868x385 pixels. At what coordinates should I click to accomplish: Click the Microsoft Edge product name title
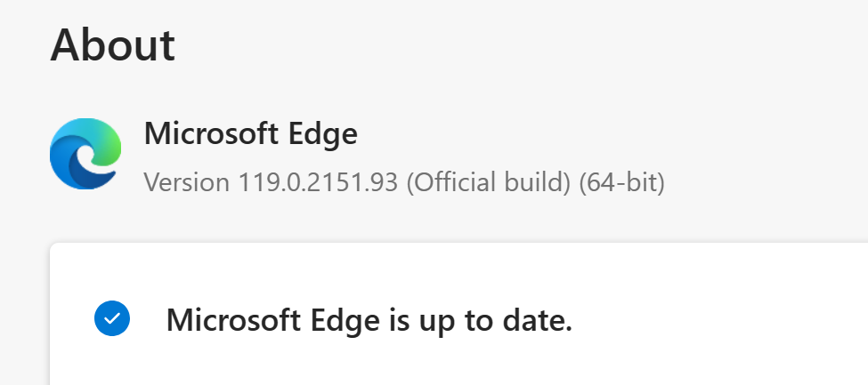(250, 133)
